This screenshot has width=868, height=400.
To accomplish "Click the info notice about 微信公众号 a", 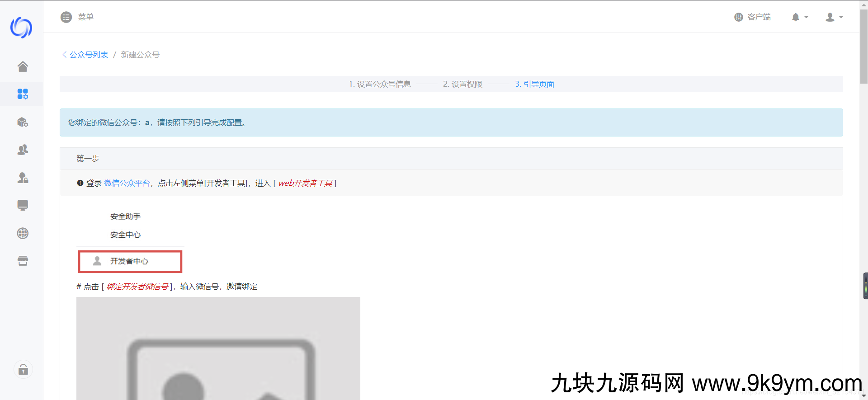I will click(x=451, y=122).
